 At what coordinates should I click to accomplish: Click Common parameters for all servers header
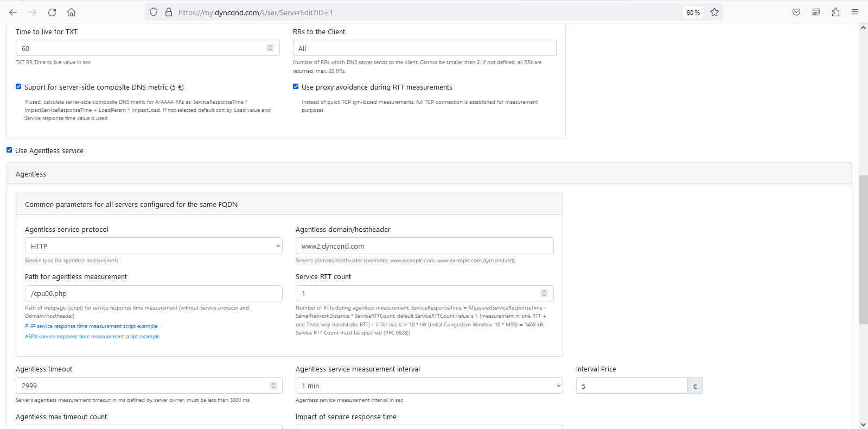(289, 204)
